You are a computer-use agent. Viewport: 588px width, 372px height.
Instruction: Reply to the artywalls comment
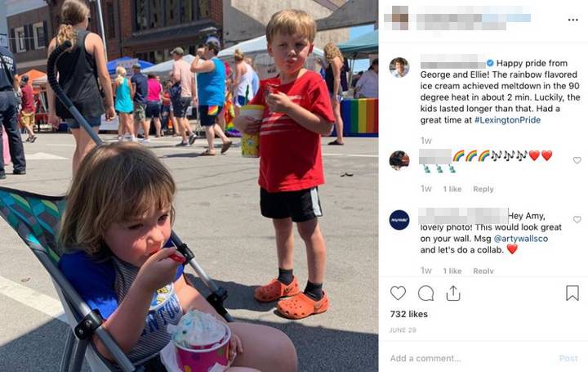(483, 271)
